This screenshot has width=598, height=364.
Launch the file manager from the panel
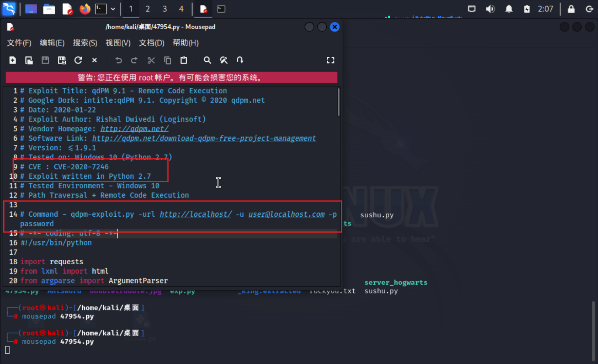(49, 9)
